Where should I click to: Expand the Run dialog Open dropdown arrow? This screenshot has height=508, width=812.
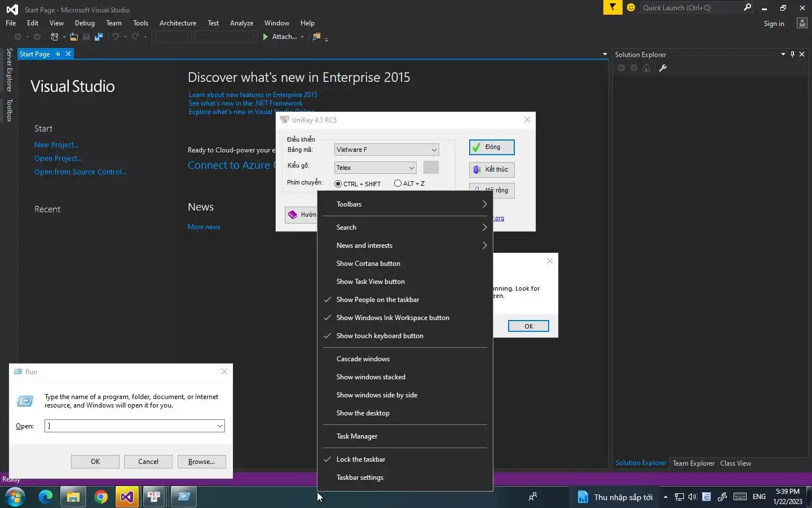point(219,426)
